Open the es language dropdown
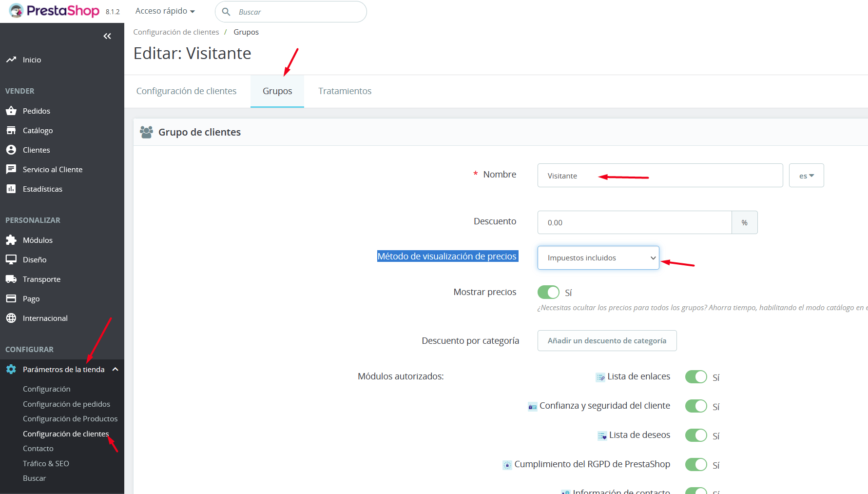 (x=807, y=176)
